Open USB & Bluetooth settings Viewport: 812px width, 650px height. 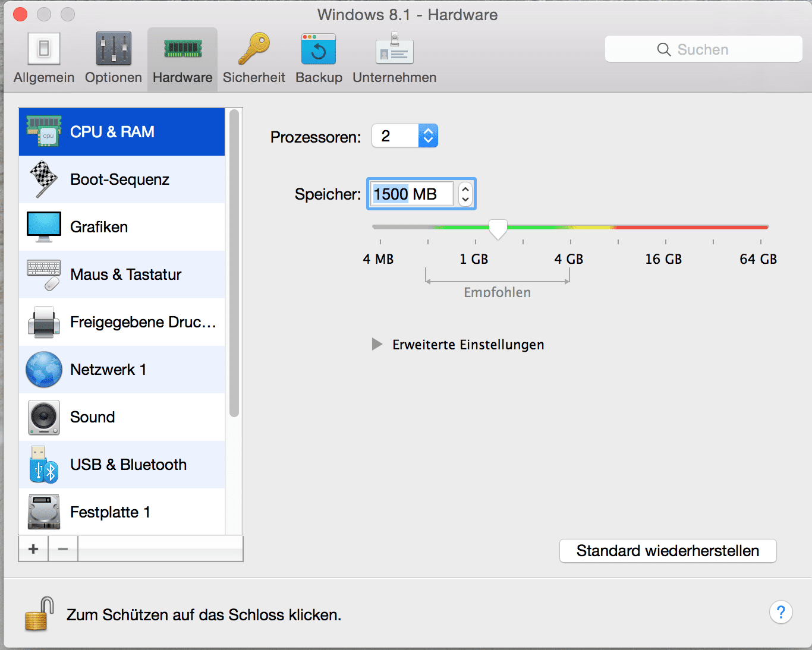click(128, 465)
